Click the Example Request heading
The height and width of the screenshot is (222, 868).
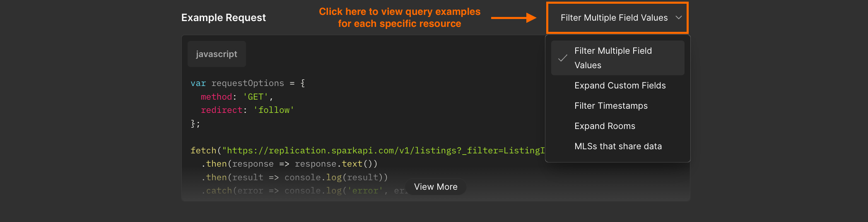point(224,18)
